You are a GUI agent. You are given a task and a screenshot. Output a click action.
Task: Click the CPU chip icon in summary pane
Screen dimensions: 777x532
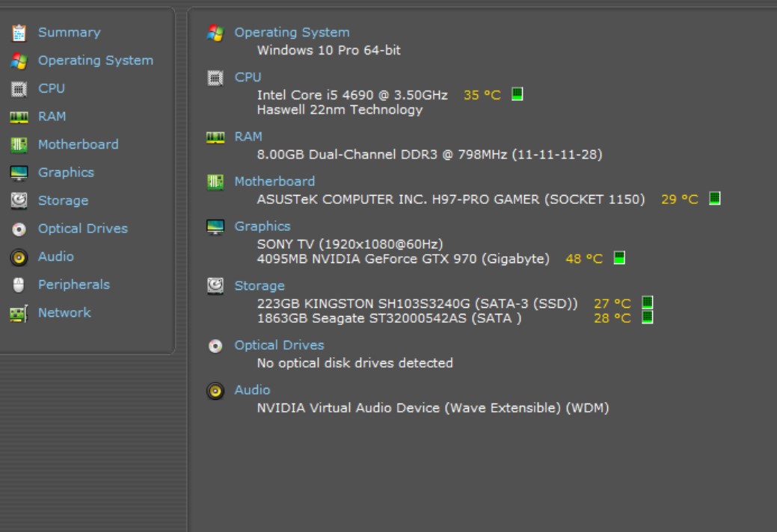click(215, 78)
